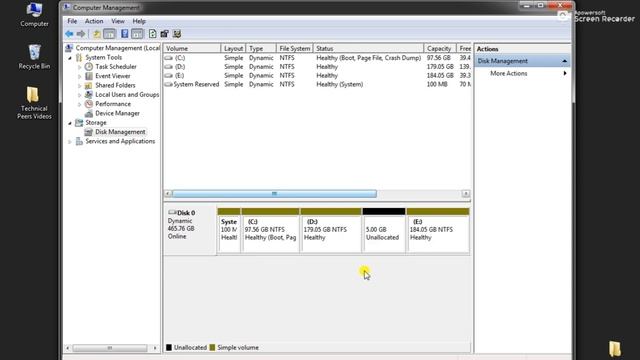Screen dimensions: 640x360
Task: Click right arrow of console tree scrollbar
Action: 155,348
